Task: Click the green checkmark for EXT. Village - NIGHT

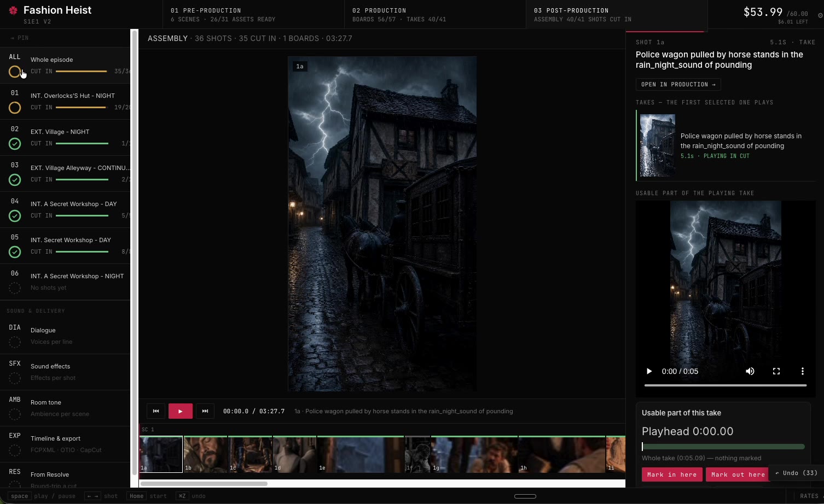Action: (15, 144)
